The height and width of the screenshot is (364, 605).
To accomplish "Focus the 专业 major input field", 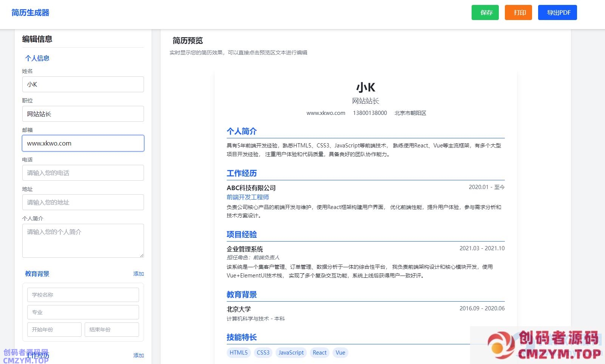I will pos(83,312).
